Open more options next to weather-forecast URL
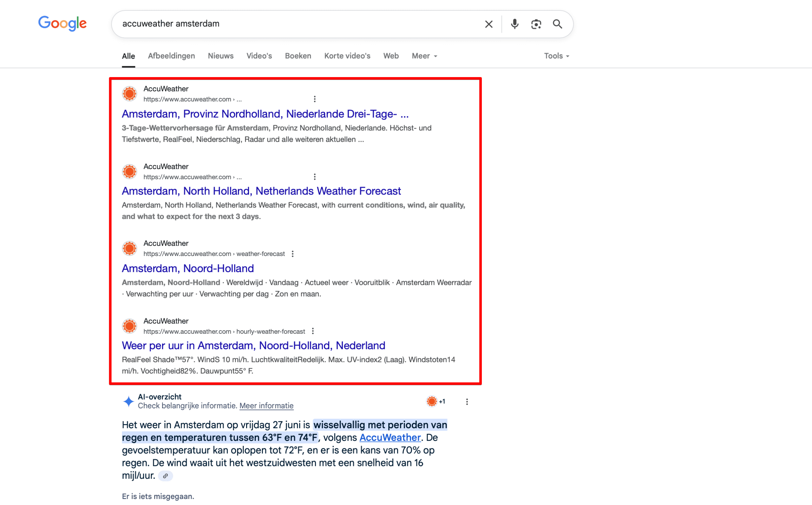The height and width of the screenshot is (505, 812). [x=292, y=254]
